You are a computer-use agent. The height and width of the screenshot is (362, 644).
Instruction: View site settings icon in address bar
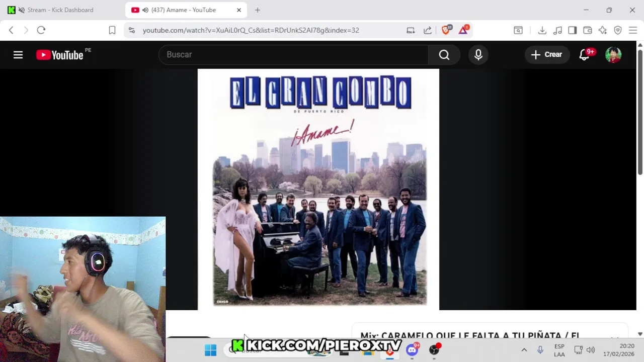132,30
